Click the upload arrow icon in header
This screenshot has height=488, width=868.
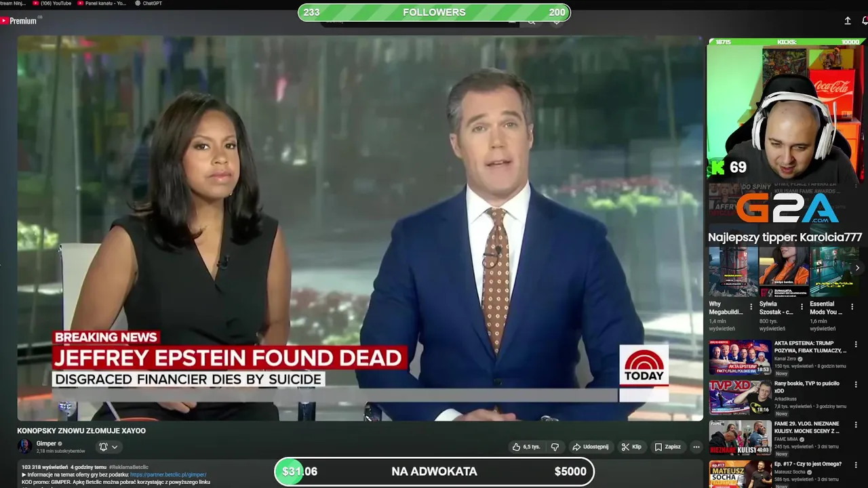[x=848, y=21]
